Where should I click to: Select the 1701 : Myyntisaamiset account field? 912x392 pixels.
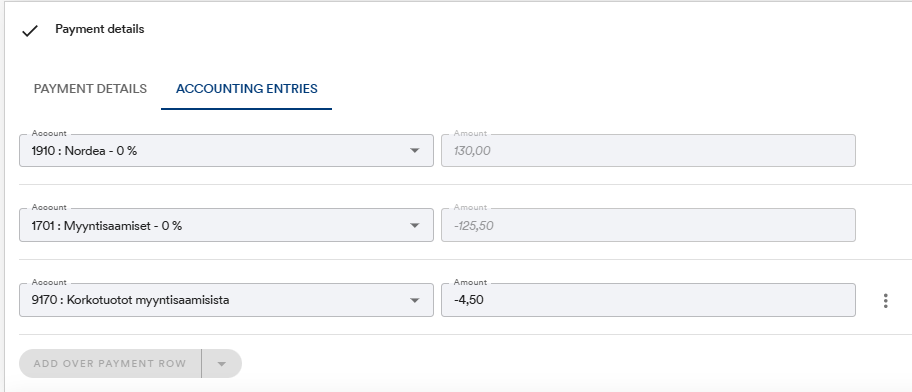pos(226,225)
